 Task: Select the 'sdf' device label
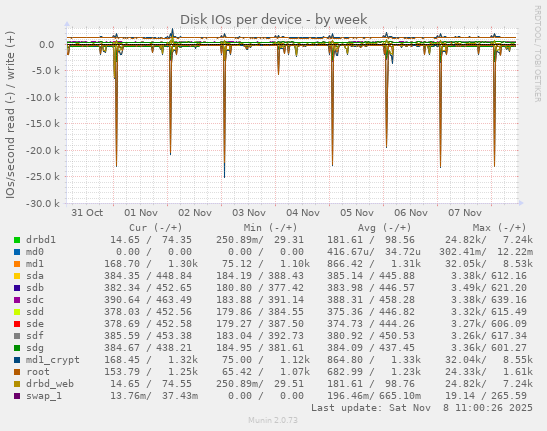(35, 336)
